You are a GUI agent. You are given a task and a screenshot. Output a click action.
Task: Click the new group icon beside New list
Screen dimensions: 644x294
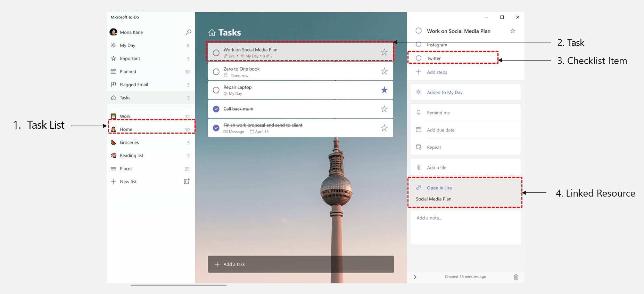coord(187,182)
